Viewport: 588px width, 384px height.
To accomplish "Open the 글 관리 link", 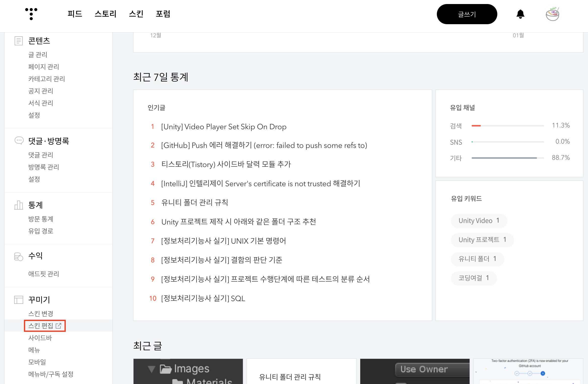I will point(38,55).
